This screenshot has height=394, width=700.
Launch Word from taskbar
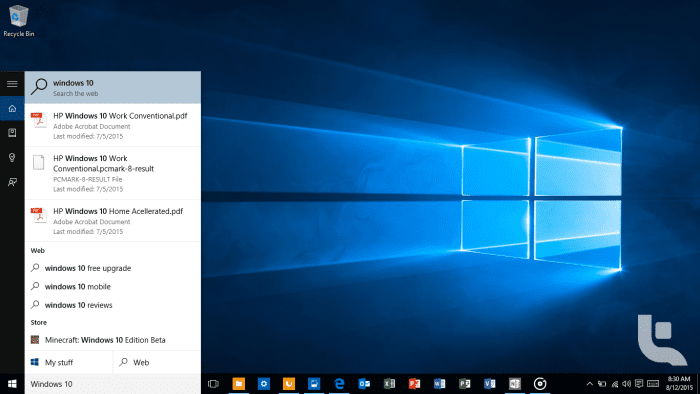point(439,384)
